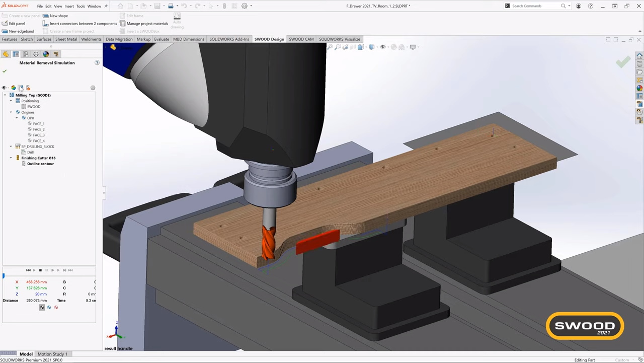
Task: Select Outline contour operation in tree
Action: click(40, 164)
